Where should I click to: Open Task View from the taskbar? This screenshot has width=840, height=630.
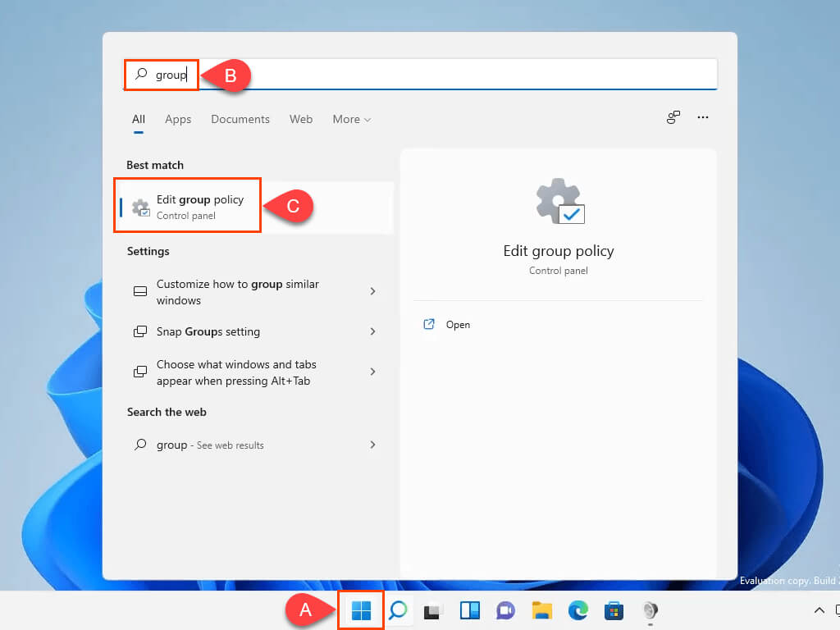pos(432,610)
